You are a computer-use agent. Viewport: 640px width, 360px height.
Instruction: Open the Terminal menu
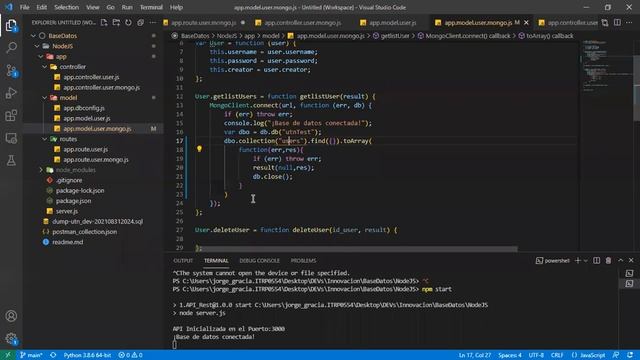[151, 7]
